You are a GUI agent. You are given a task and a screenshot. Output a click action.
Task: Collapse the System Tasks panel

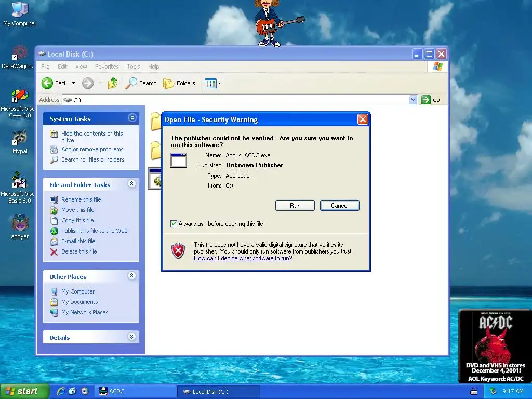(x=132, y=118)
